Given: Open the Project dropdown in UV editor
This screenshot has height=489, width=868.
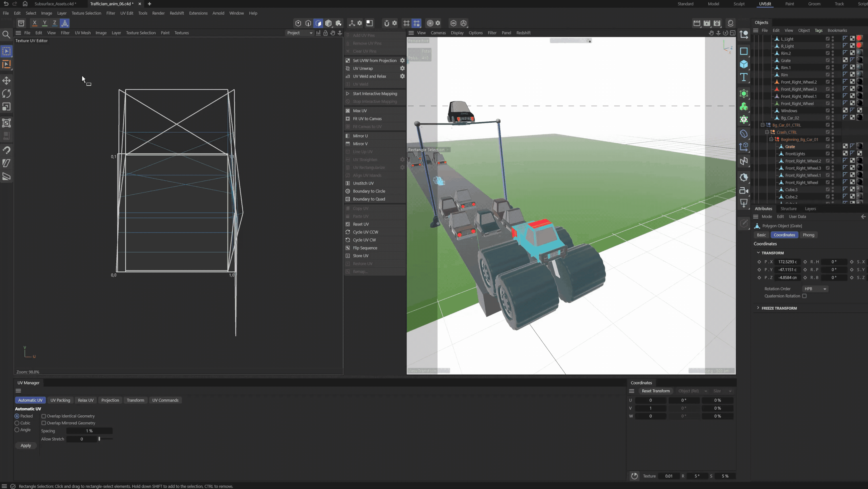Looking at the screenshot, I should [x=299, y=33].
